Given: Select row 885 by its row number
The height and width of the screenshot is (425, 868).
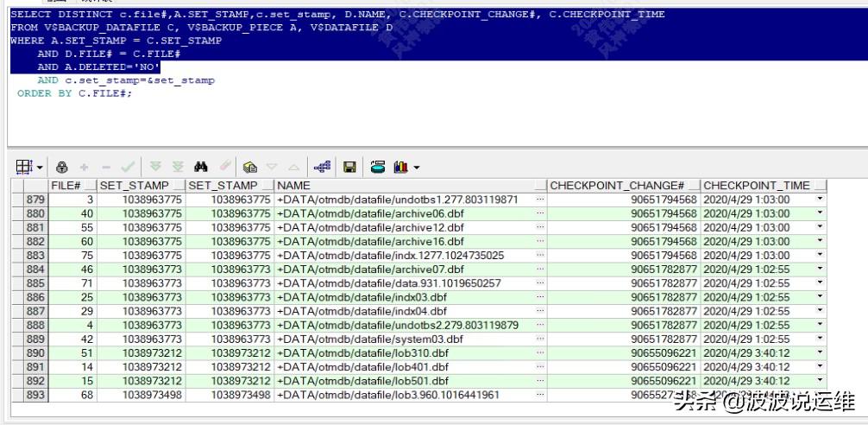Looking at the screenshot, I should click(x=35, y=283).
